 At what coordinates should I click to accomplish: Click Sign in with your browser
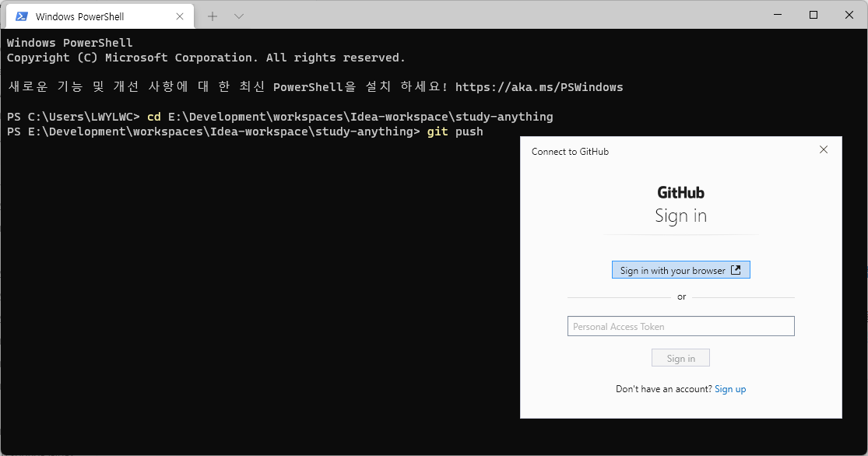coord(681,270)
